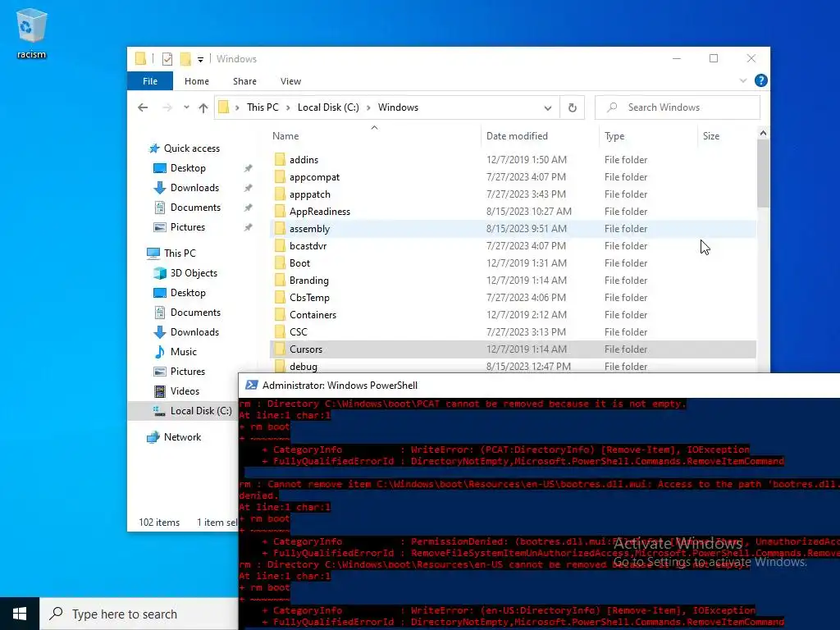
Task: Click the apppatch folder icon
Action: [x=280, y=194]
